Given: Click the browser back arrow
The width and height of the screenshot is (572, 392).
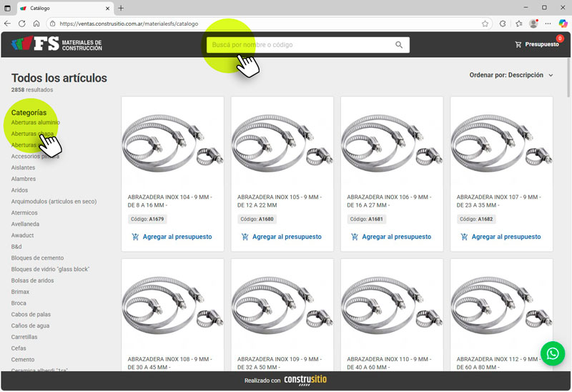Looking at the screenshot, I should coord(8,24).
